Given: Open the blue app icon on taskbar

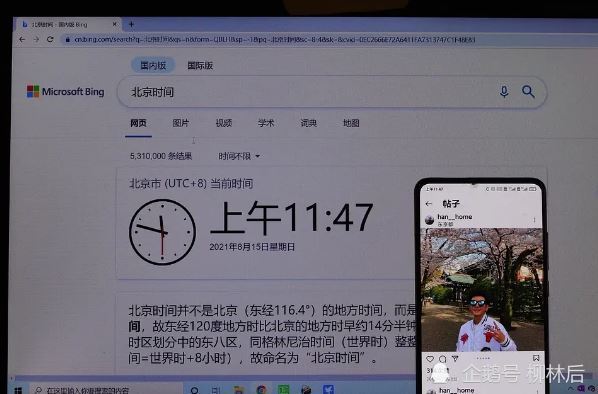Looking at the screenshot, I should pos(328,389).
